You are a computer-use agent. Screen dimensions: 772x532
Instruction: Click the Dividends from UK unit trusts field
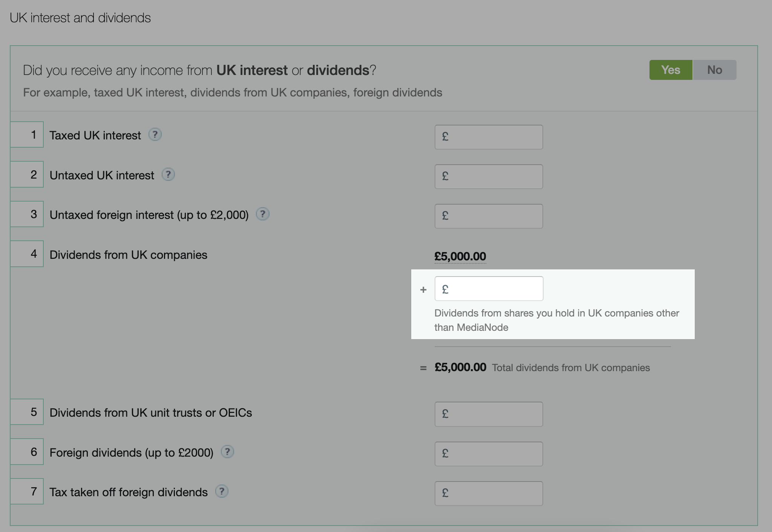489,414
